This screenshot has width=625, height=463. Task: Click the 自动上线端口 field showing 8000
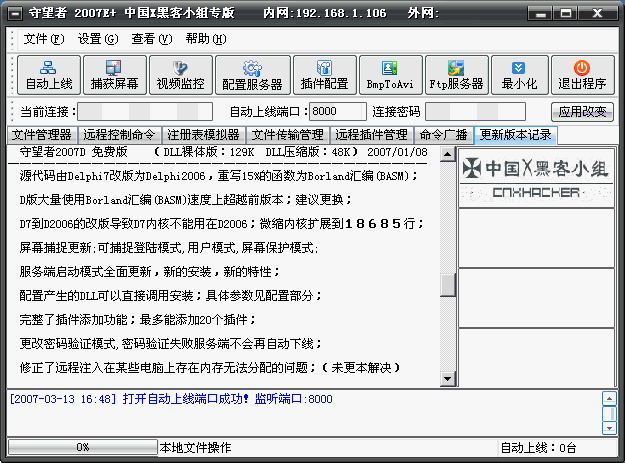tap(338, 111)
